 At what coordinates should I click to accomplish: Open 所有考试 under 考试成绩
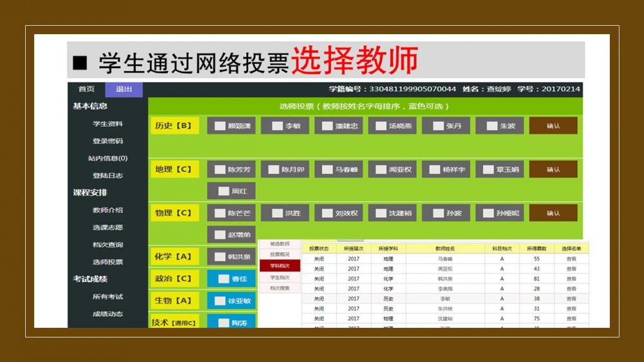pyautogui.click(x=108, y=297)
